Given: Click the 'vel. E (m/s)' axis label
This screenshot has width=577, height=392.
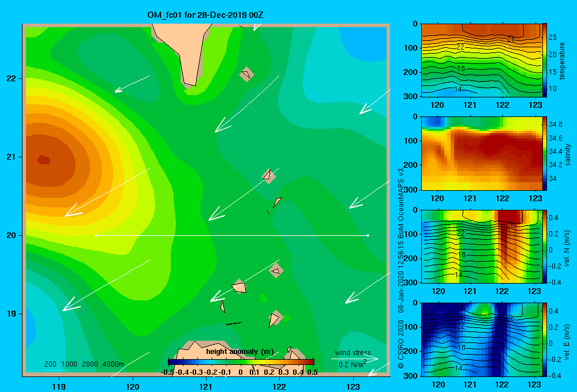Looking at the screenshot, I should pyautogui.click(x=567, y=341).
